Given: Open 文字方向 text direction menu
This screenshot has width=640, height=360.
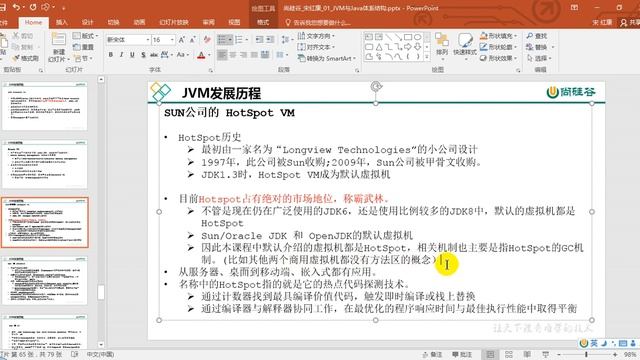Looking at the screenshot, I should pyautogui.click(x=316, y=36).
